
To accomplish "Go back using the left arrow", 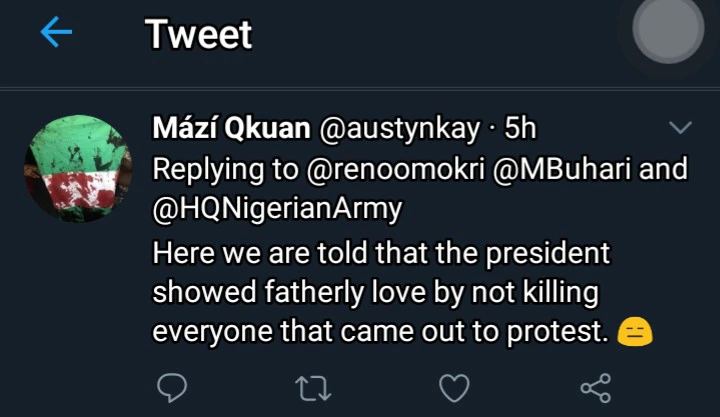I will [x=56, y=33].
